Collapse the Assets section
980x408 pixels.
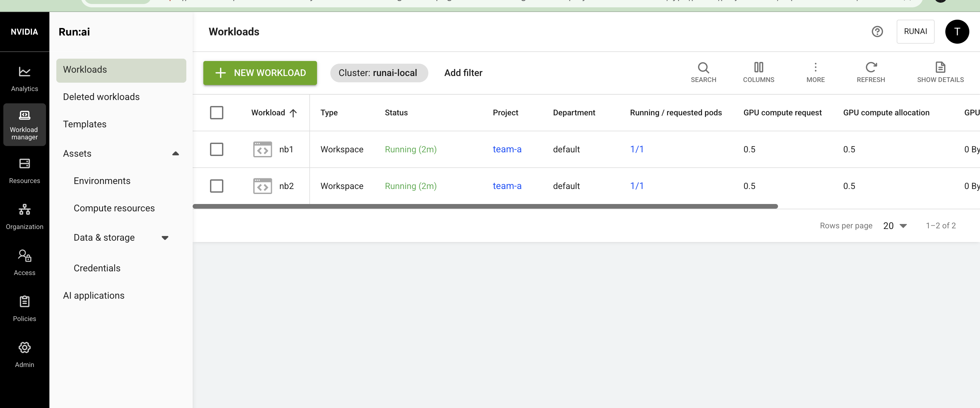coord(175,154)
